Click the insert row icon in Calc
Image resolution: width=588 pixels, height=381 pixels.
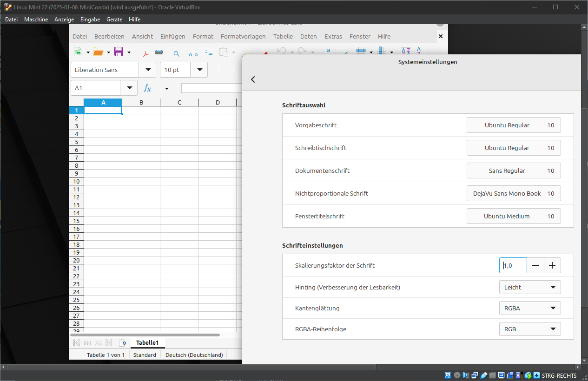tap(361, 51)
